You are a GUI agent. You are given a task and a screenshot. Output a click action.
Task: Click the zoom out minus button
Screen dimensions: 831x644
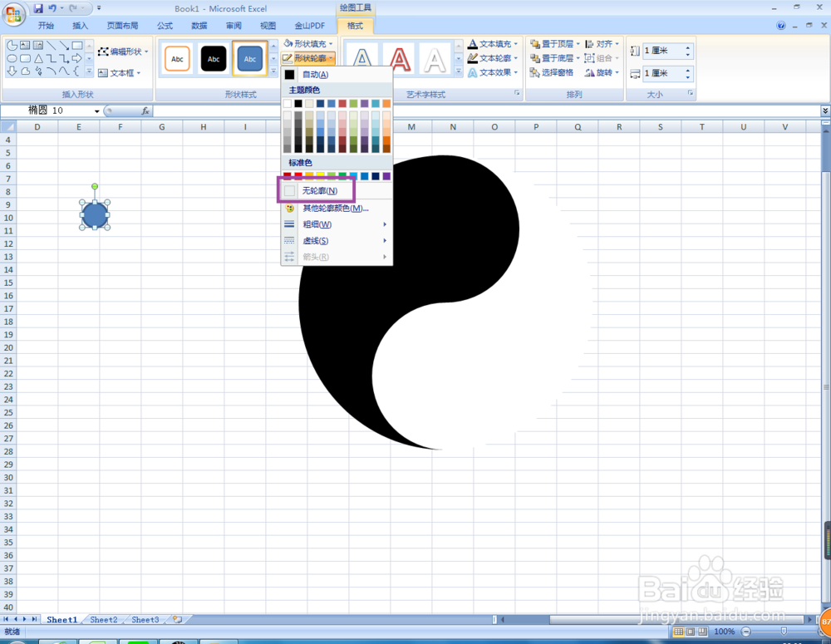tap(745, 632)
